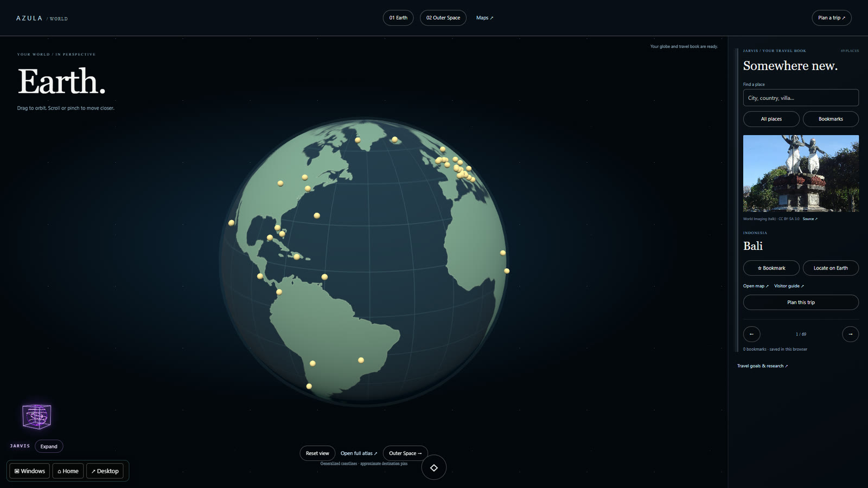Click the AZULA logo
The width and height of the screenshot is (868, 488).
[x=29, y=18]
